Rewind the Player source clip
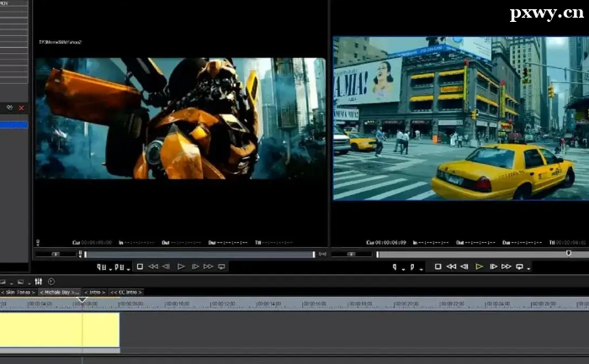The height and width of the screenshot is (364, 589). 153,266
